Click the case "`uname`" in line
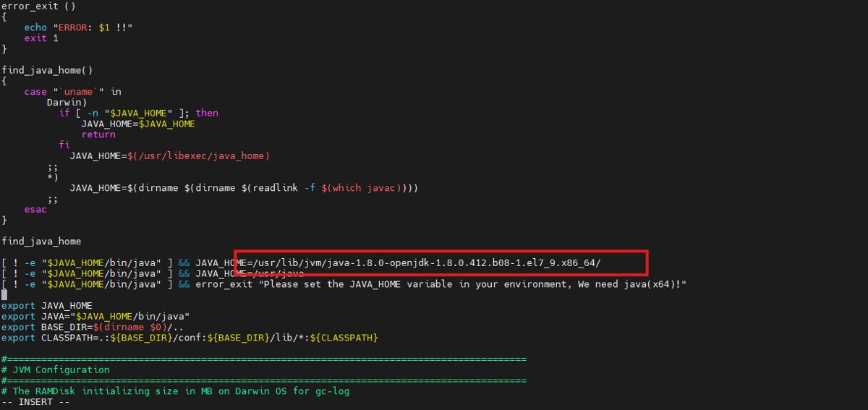868x410 pixels. pyautogui.click(x=72, y=92)
